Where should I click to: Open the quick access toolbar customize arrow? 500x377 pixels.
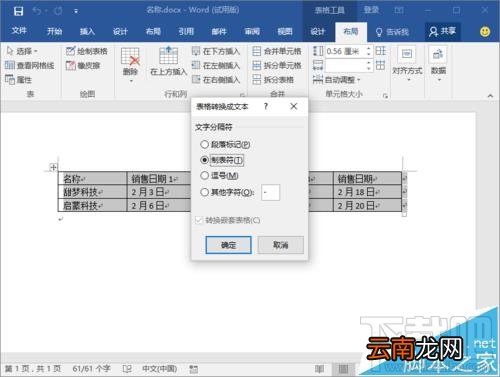76,11
